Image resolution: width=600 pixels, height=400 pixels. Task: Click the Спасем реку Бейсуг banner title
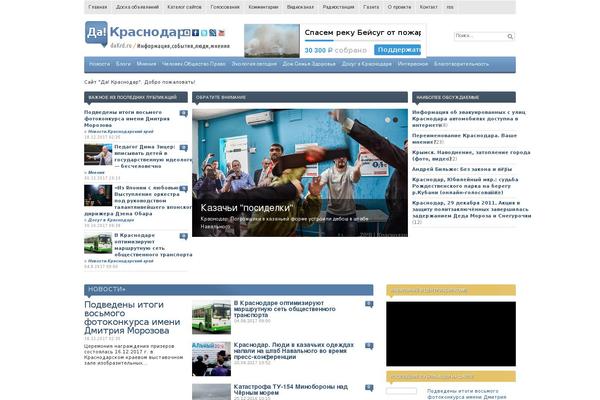[363, 33]
